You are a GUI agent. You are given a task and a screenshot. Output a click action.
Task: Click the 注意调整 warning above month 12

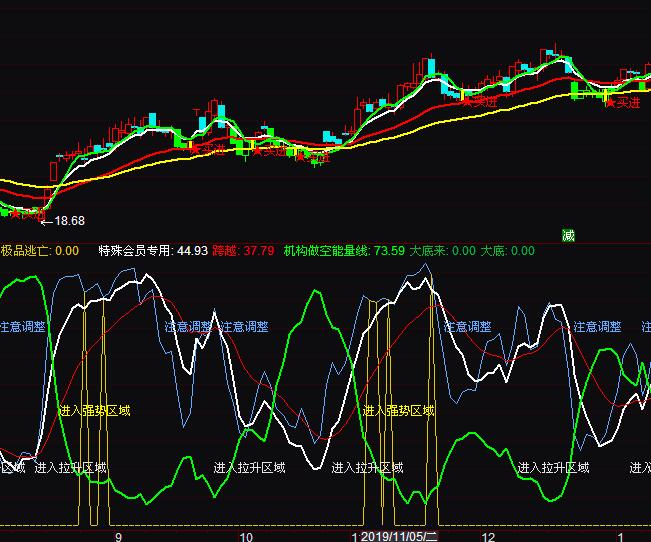tap(468, 327)
